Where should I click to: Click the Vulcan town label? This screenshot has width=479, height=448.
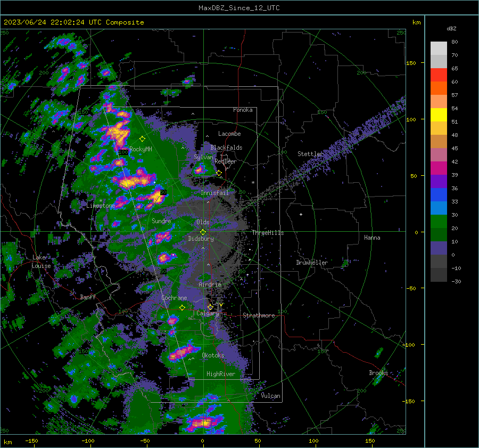(270, 396)
